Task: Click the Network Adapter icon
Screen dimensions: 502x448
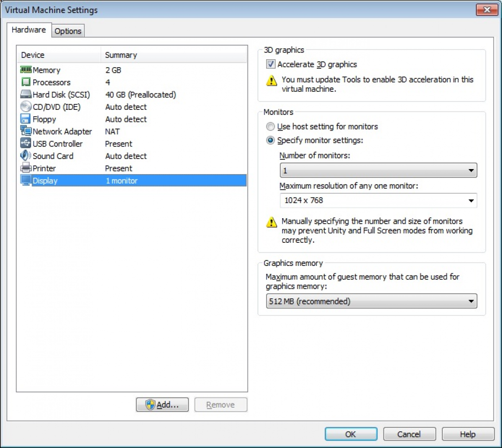Action: (26, 131)
